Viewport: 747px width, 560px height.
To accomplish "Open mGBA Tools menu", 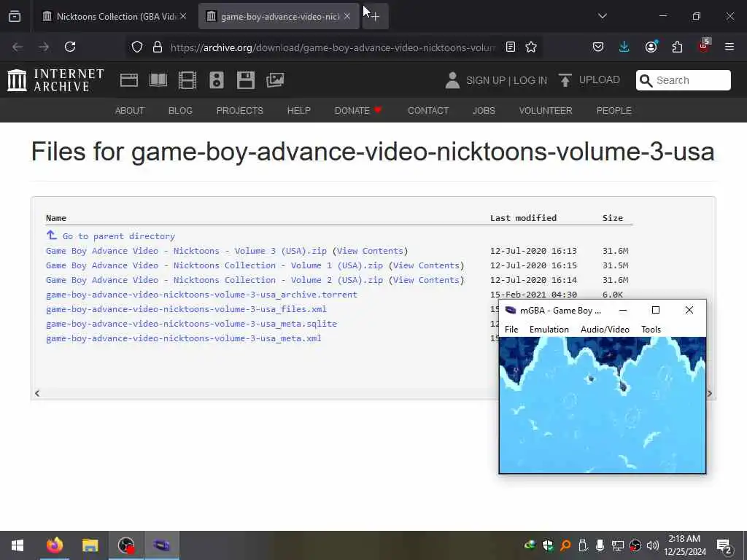I will [651, 330].
